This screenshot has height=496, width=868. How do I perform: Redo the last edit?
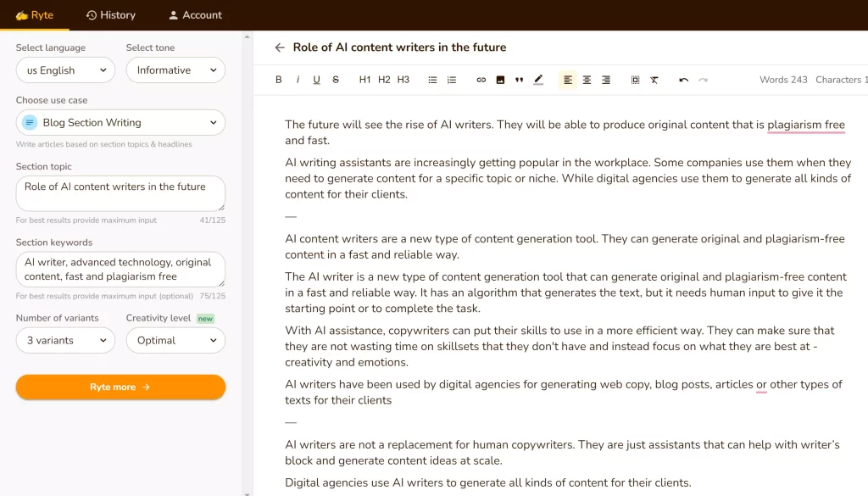[x=703, y=80]
